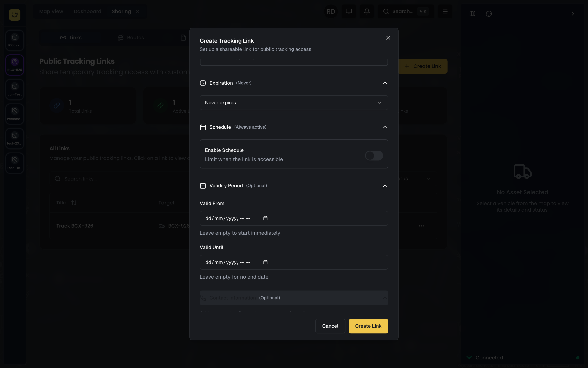Open Valid From calendar picker icon
Image resolution: width=588 pixels, height=368 pixels.
[265, 218]
